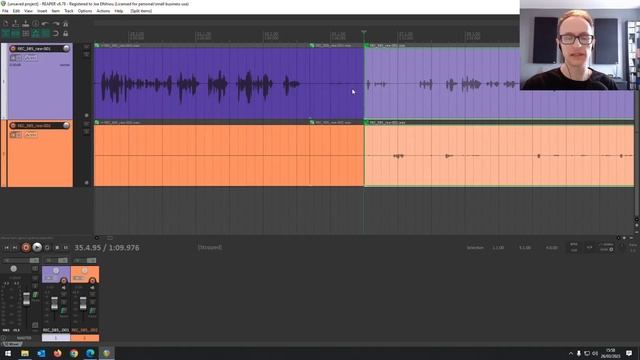640x360 pixels.
Task: Click pan knob on orange mixer strip
Action: pos(84,271)
